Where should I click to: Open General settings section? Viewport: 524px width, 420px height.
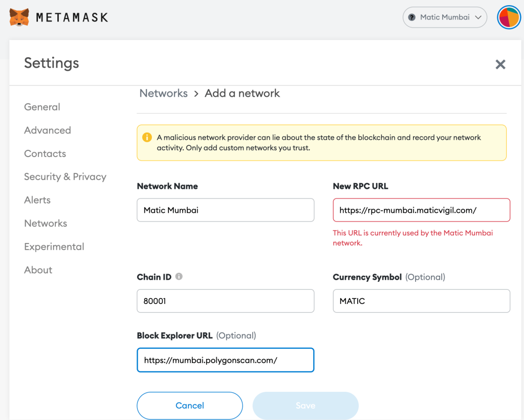coord(42,107)
